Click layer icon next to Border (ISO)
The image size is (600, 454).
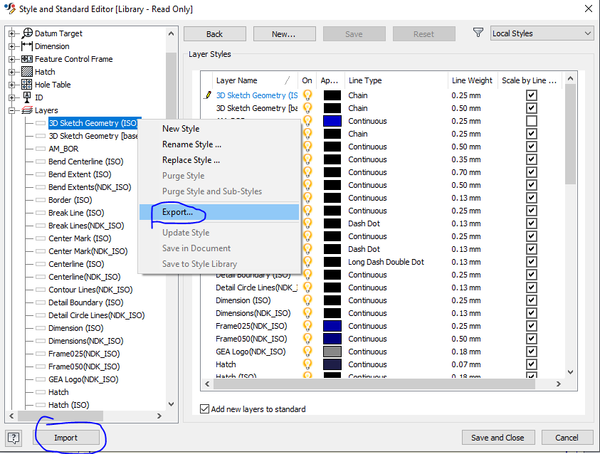tap(41, 200)
